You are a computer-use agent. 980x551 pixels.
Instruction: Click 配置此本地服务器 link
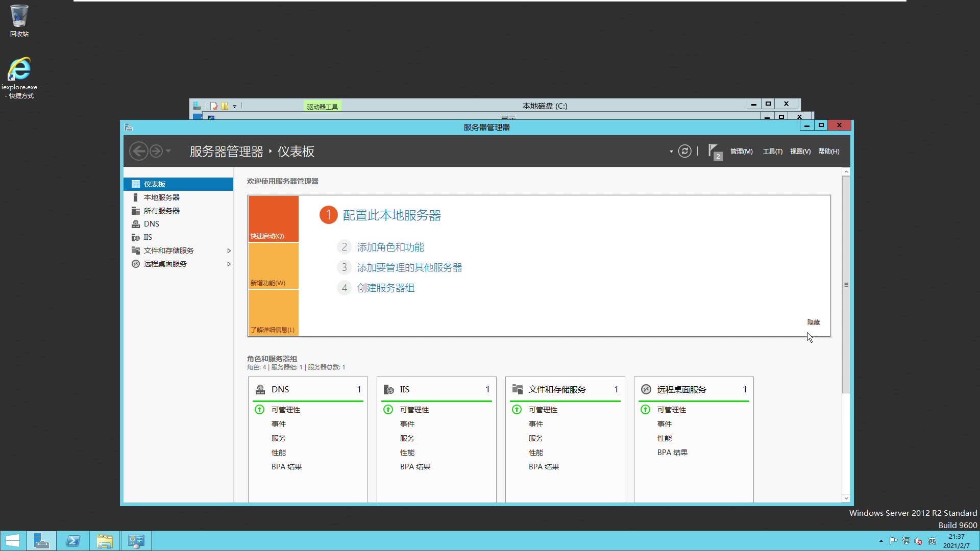[x=391, y=215]
